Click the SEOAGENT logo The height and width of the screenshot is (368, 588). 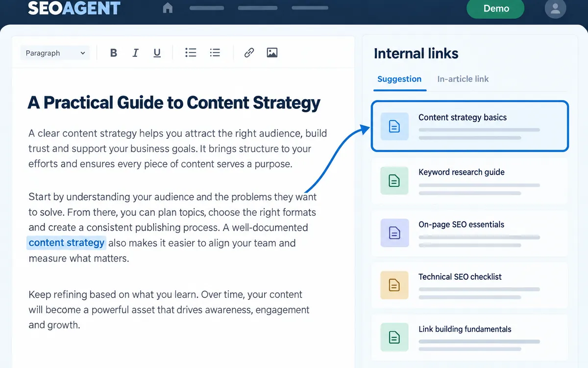tap(74, 8)
